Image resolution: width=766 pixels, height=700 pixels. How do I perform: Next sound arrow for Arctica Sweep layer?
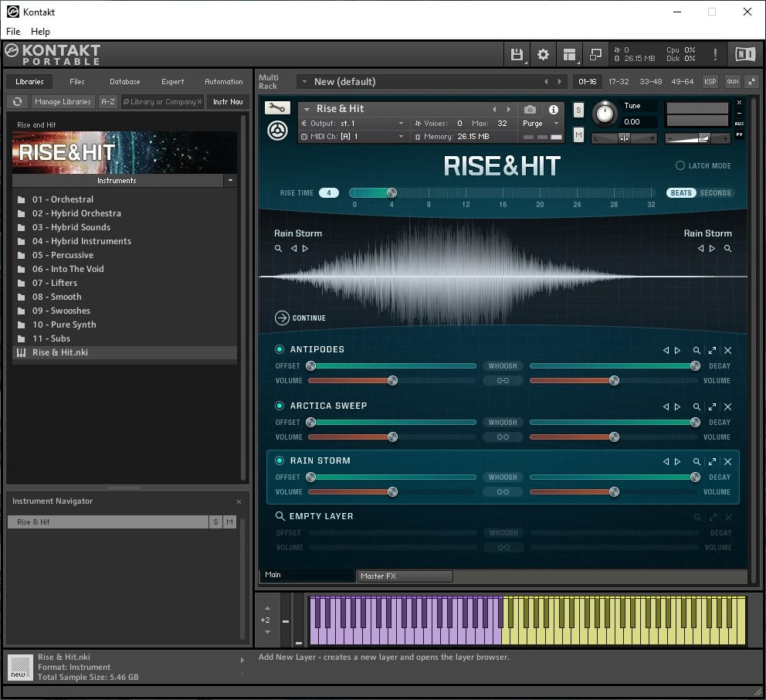[x=677, y=406]
